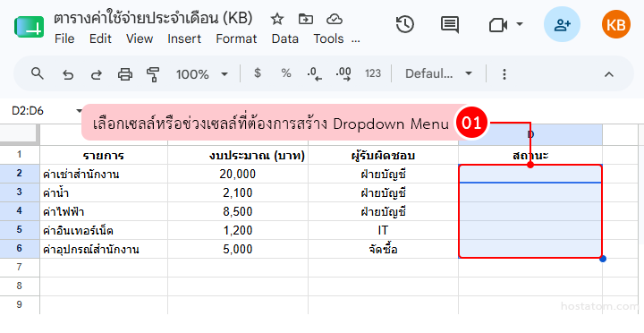Select row 9 header
Image resolution: width=644 pixels, height=333 pixels.
coord(20,304)
